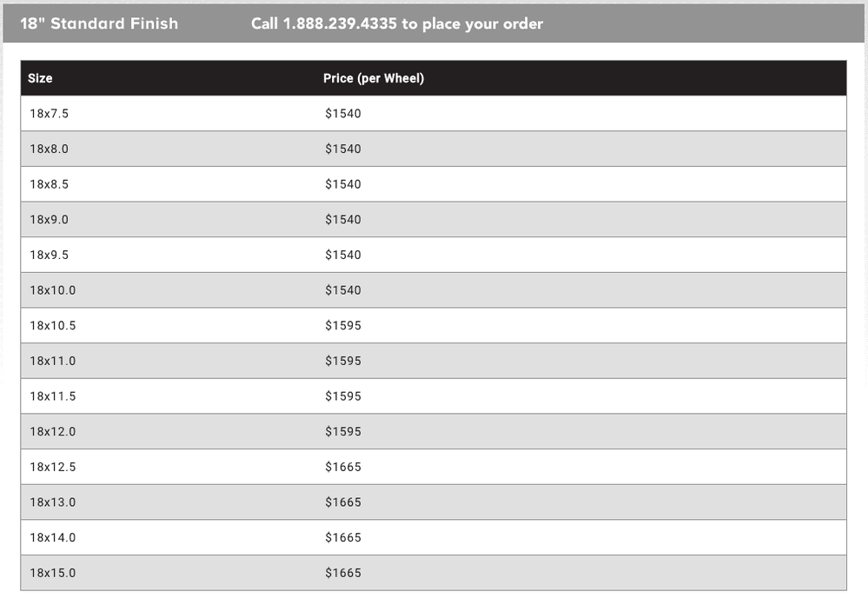Click the 18" Standard Finish header
This screenshot has width=868, height=605.
[99, 23]
